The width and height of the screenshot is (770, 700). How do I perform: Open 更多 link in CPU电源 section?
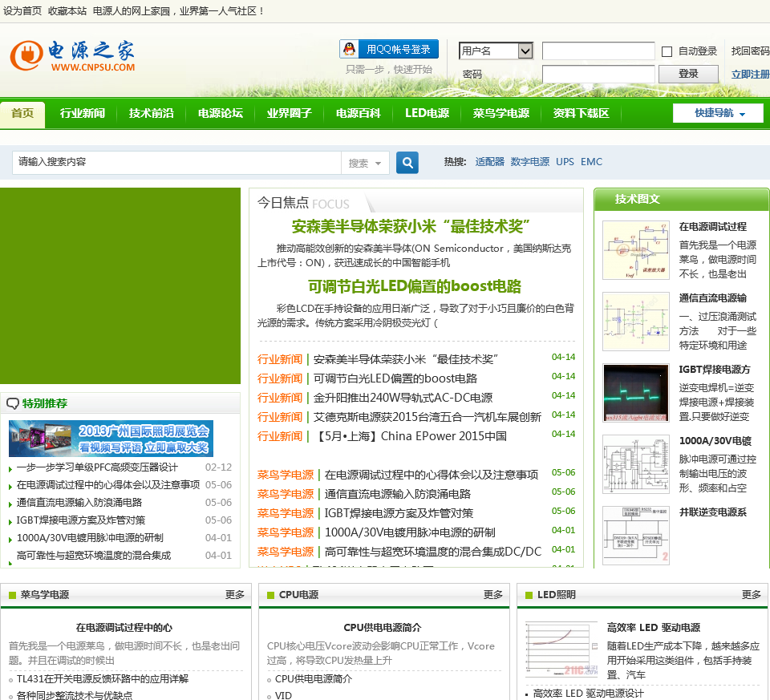coord(492,595)
